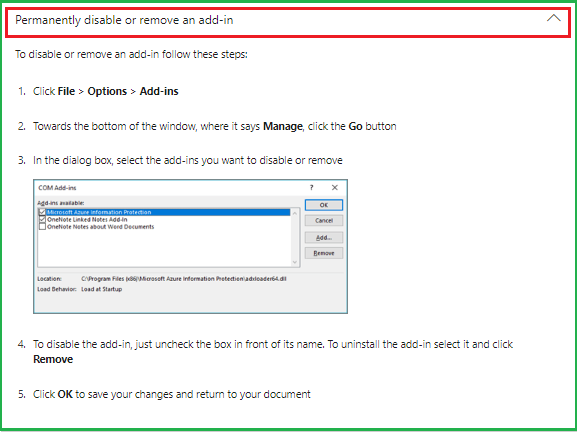Click the add-ins list scrollbar up arrow

click(295, 213)
